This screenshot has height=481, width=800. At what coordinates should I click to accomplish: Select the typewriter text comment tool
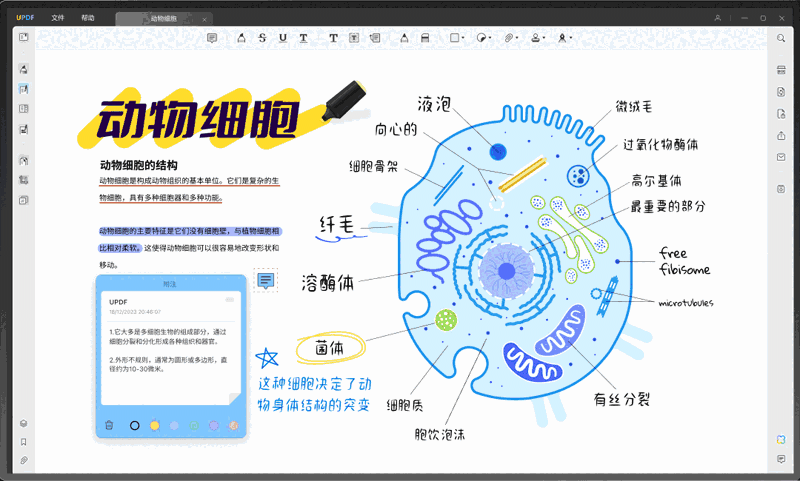pyautogui.click(x=333, y=38)
